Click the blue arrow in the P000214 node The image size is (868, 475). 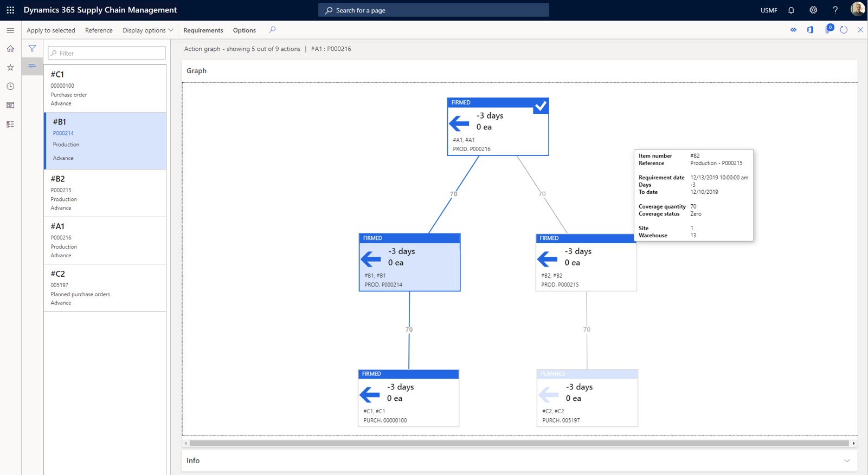371,259
